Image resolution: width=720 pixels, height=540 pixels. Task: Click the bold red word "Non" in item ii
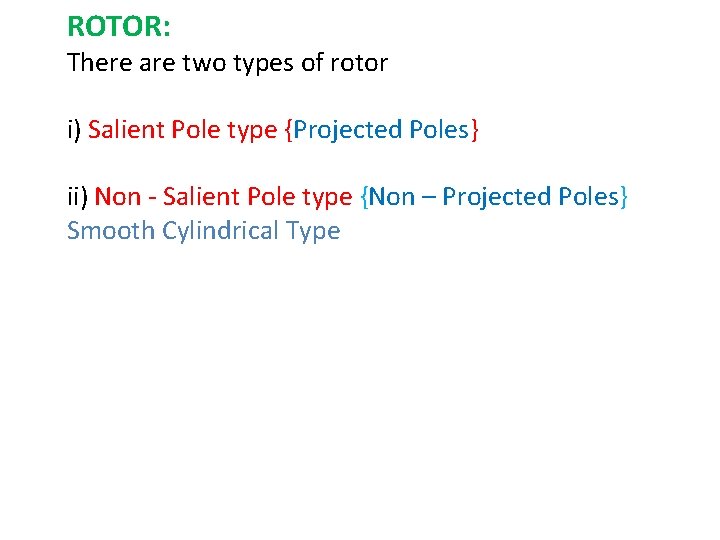pos(118,197)
